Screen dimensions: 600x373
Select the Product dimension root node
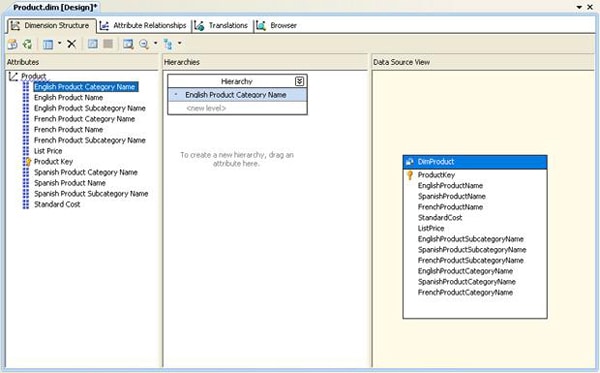coord(34,76)
